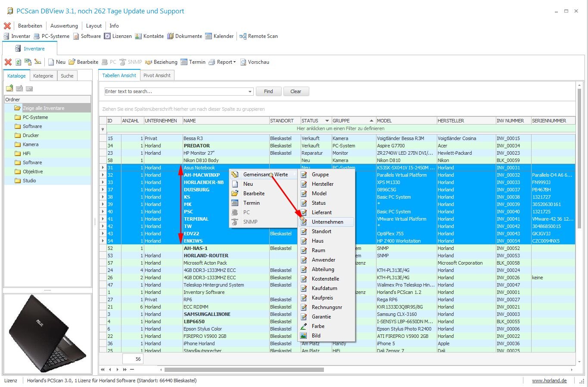The height and width of the screenshot is (387, 588).
Task: Select the Kamera folder
Action: 31,144
